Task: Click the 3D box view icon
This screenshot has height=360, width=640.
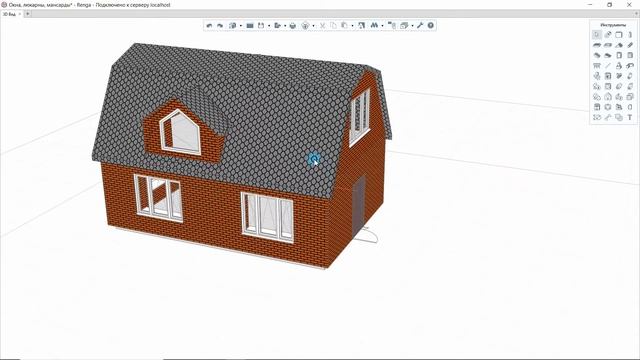Action: pyautogui.click(x=233, y=26)
